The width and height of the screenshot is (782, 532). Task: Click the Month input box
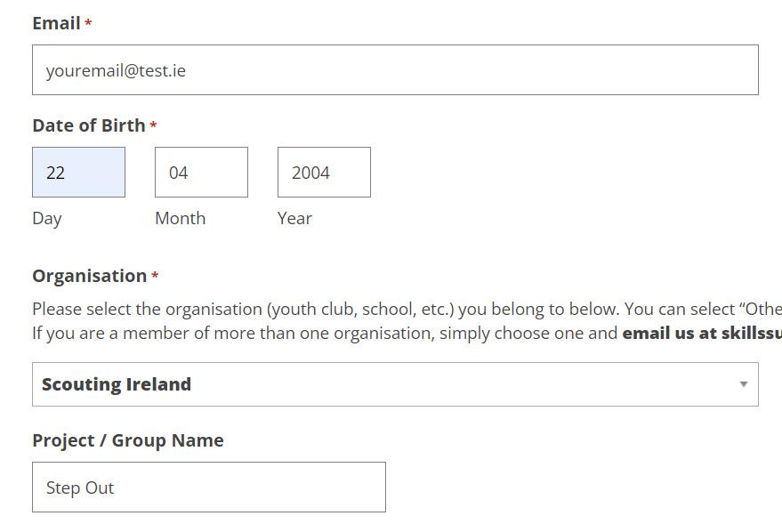tap(201, 173)
